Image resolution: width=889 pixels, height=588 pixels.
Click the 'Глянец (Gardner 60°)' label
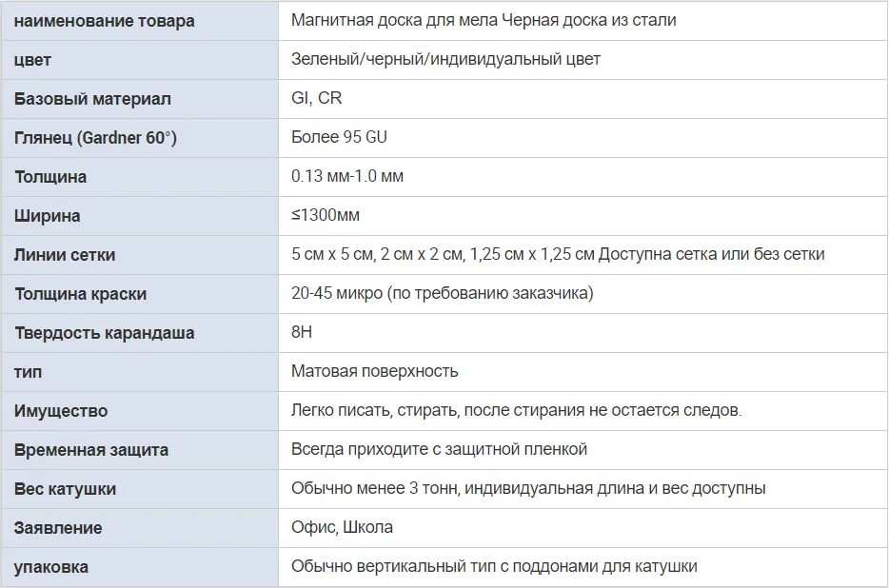[x=95, y=138]
